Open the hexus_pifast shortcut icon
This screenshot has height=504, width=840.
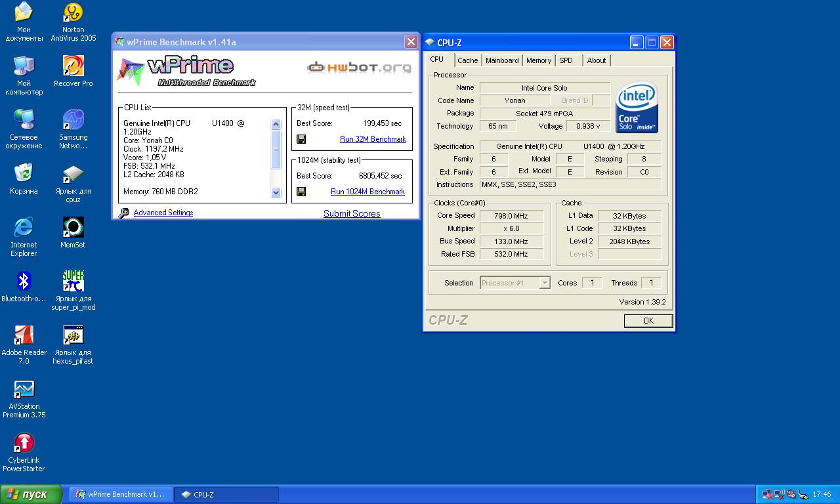click(x=73, y=345)
